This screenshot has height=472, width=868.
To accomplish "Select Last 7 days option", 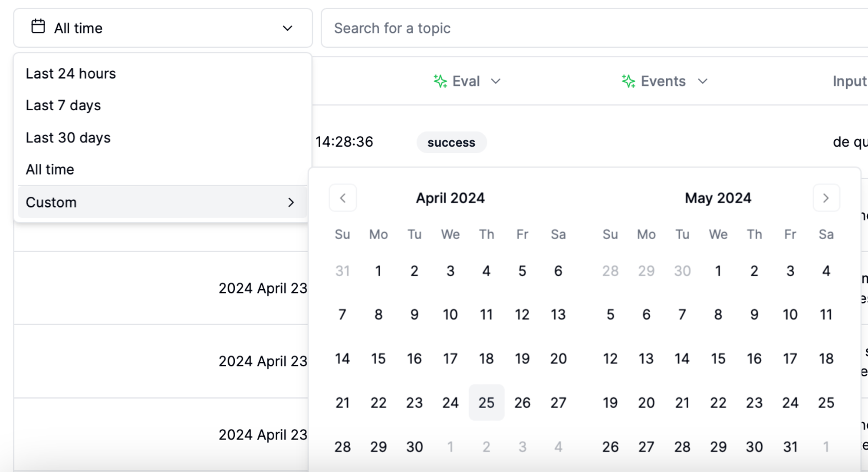I will point(63,106).
